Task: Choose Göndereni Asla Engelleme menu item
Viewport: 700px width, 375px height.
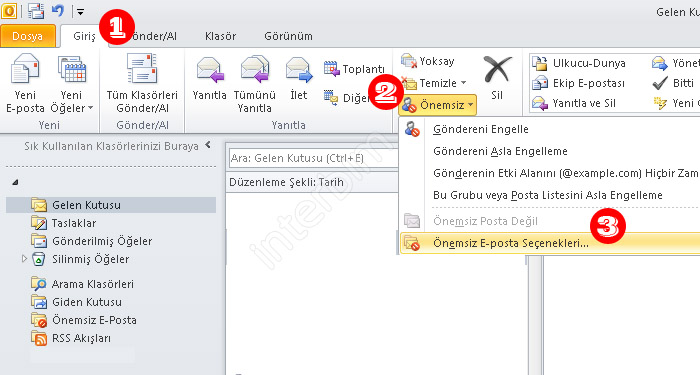Action: (550, 151)
